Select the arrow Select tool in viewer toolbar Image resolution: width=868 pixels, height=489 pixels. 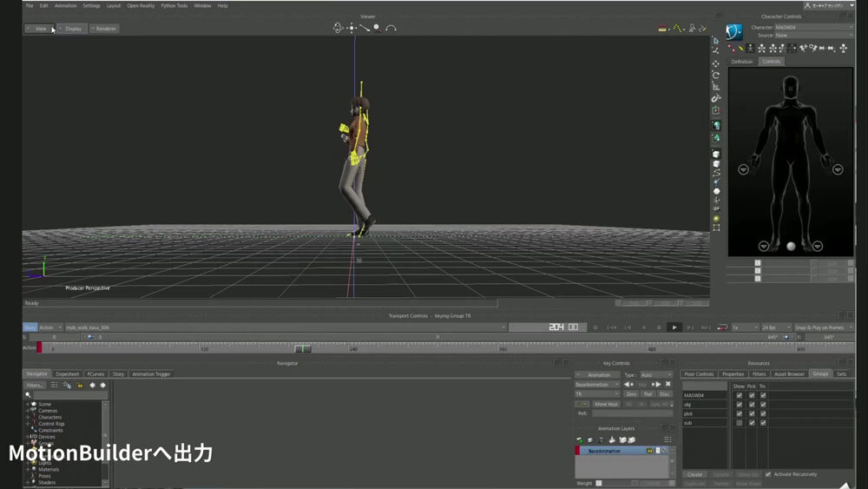click(716, 40)
